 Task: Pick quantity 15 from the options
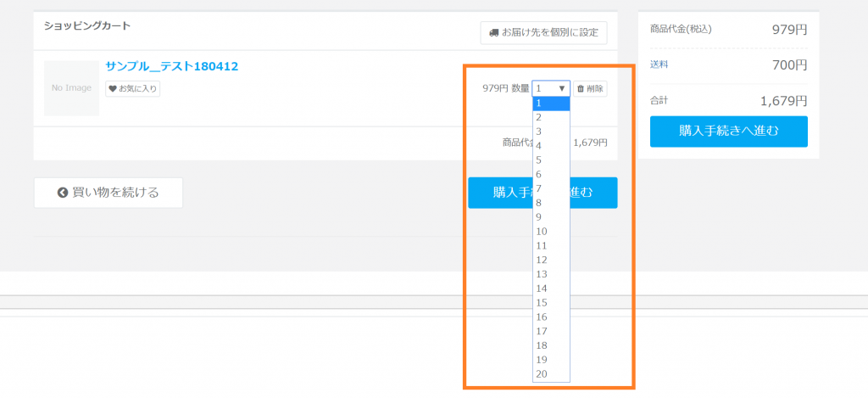[x=550, y=303]
